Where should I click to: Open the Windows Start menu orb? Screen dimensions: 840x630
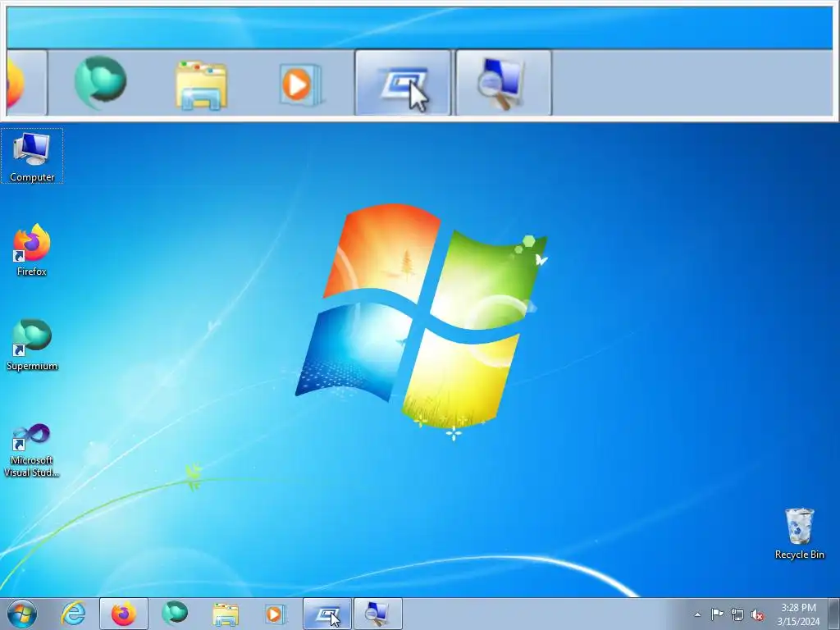pos(22,614)
